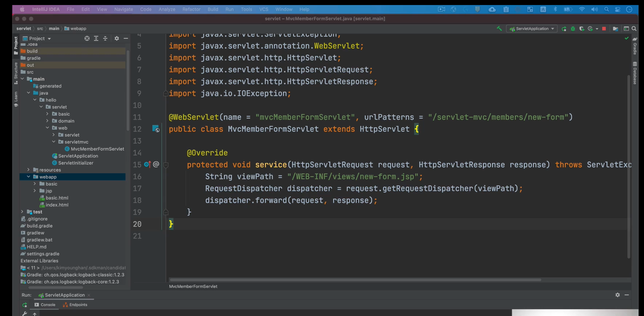Expand the basic package under hello.servlet

point(47,114)
